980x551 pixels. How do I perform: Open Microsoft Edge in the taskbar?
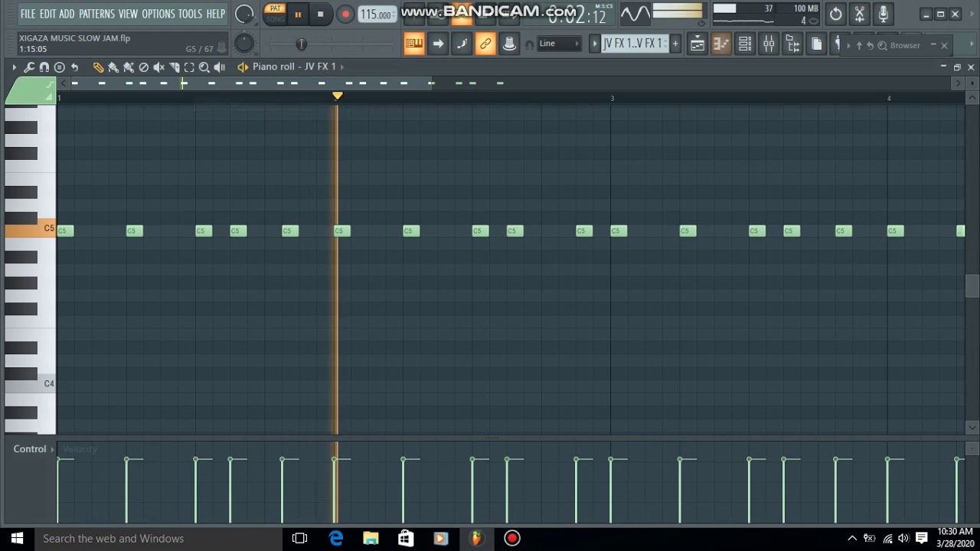(336, 539)
